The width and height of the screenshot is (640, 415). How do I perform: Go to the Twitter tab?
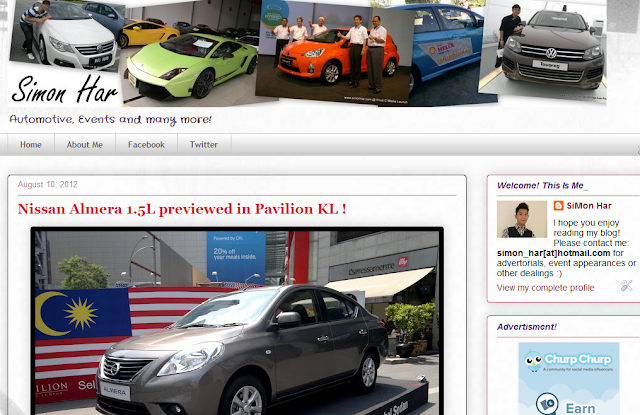(204, 145)
